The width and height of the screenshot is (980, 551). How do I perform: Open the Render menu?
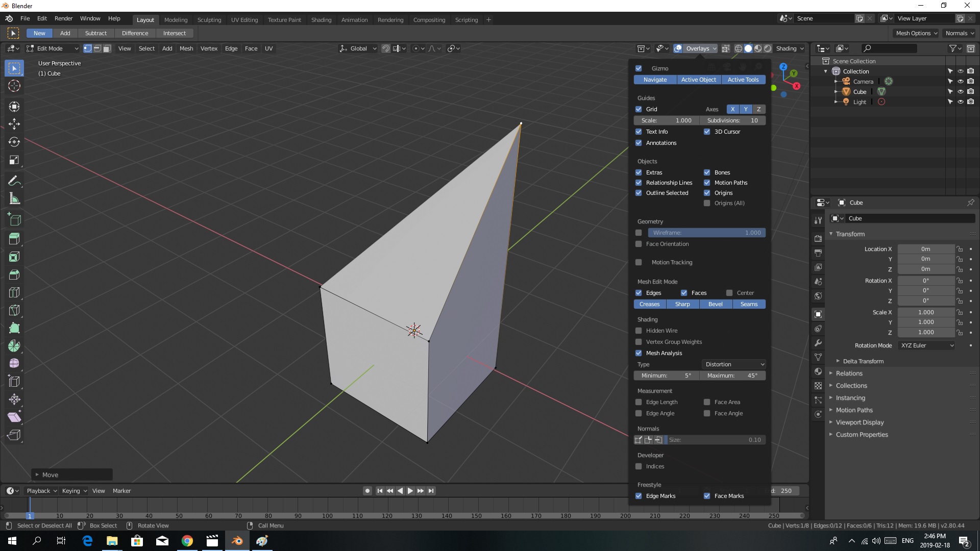(x=63, y=18)
